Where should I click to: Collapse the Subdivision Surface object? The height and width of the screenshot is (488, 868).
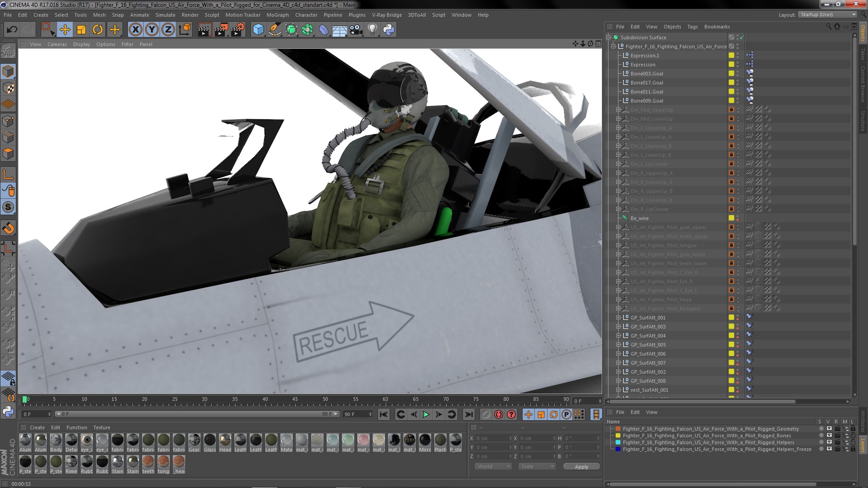point(609,38)
